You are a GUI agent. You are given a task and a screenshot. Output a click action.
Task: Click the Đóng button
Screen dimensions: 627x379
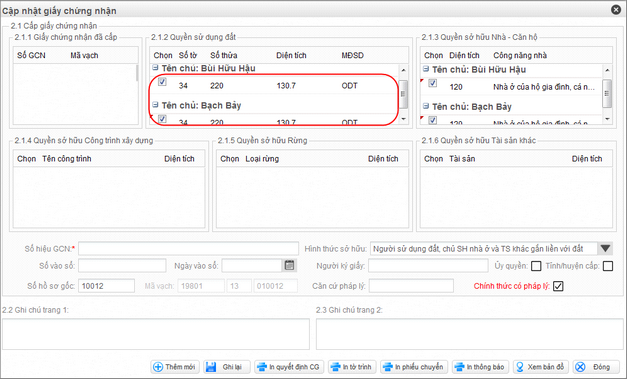(596, 367)
